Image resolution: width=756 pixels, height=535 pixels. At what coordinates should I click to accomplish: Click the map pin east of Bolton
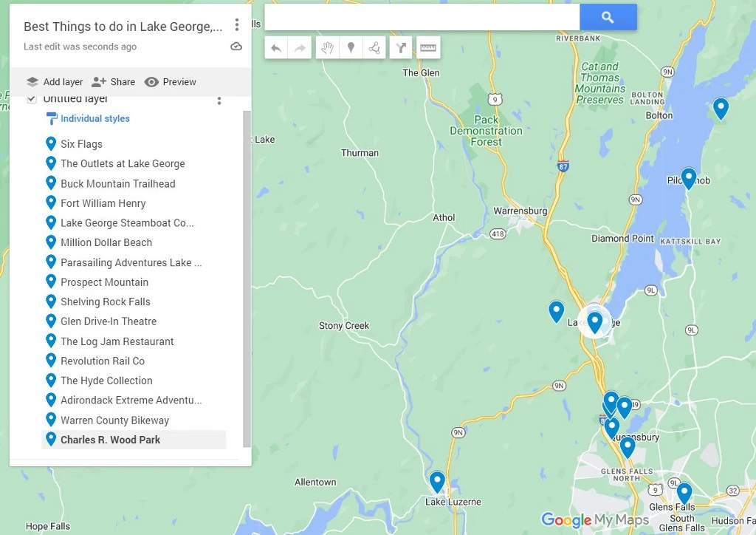tap(721, 108)
